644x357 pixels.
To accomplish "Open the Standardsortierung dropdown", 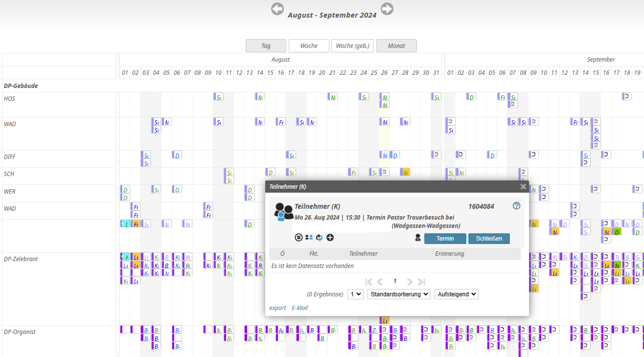I will click(399, 294).
